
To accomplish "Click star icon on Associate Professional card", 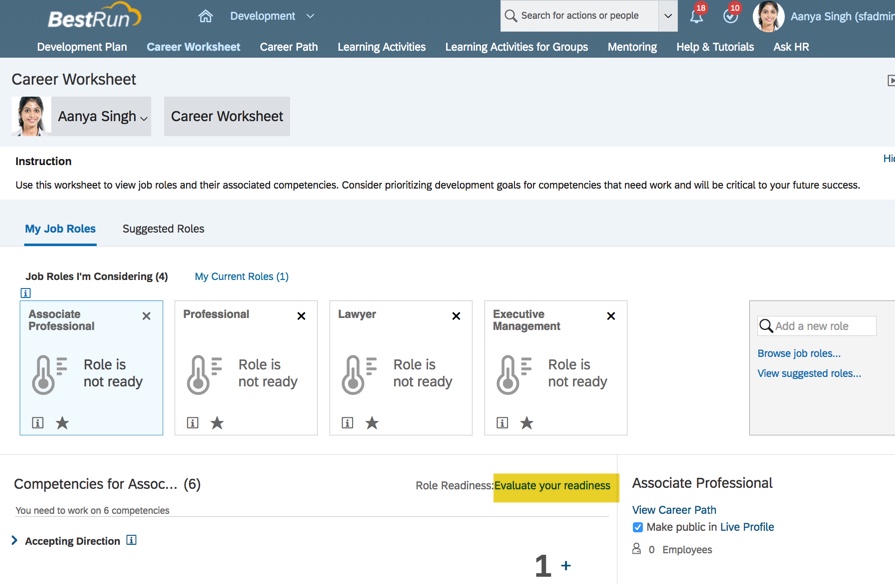I will tap(62, 423).
